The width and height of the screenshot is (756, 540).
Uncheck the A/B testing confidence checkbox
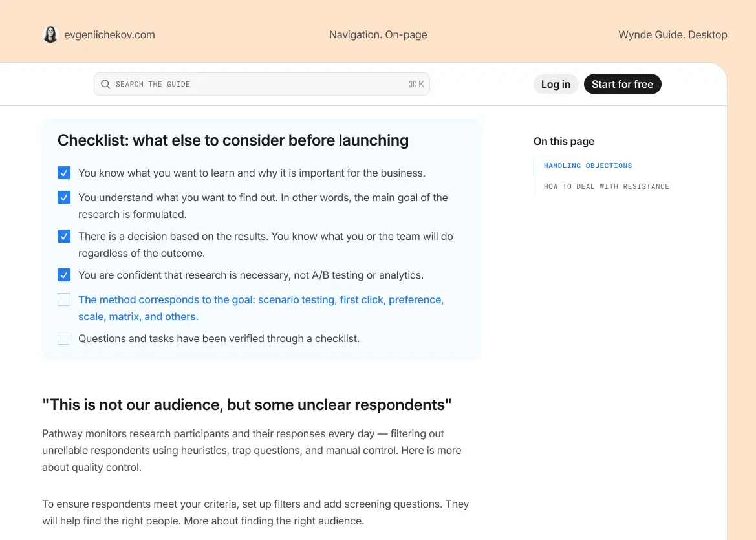click(63, 275)
